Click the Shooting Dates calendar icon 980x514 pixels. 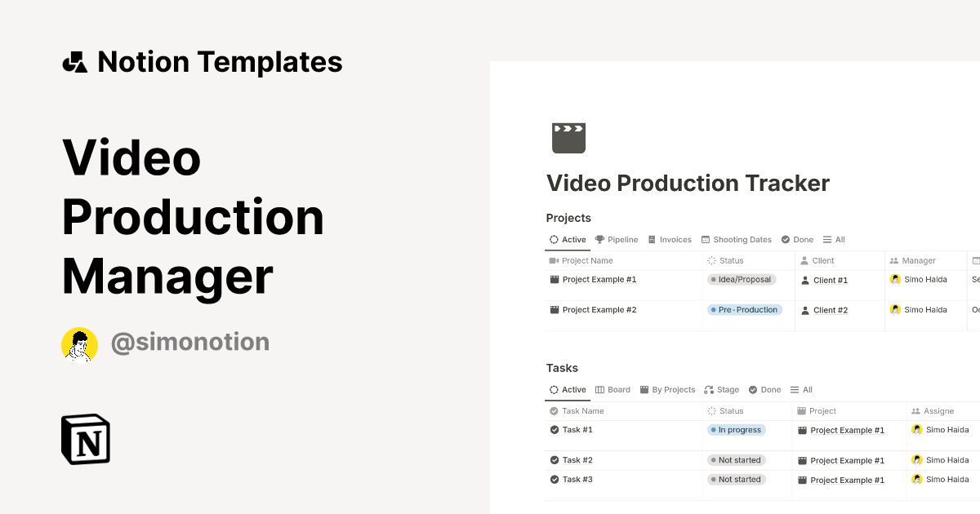coord(706,239)
